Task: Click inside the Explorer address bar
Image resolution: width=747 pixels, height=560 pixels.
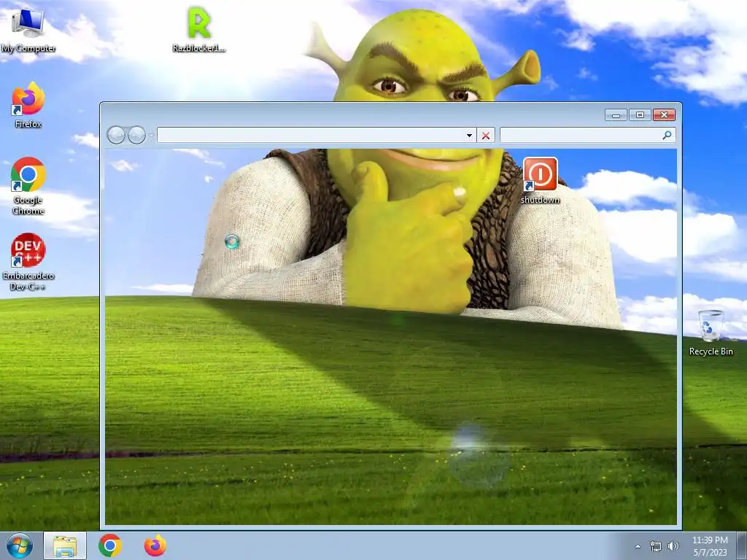Action: point(309,135)
